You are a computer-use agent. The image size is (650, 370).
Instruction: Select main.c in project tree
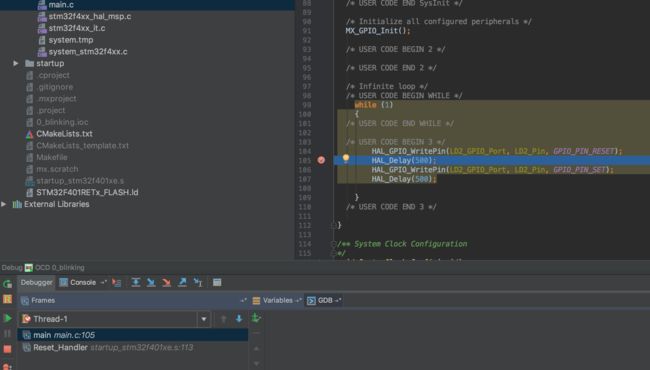coord(61,5)
